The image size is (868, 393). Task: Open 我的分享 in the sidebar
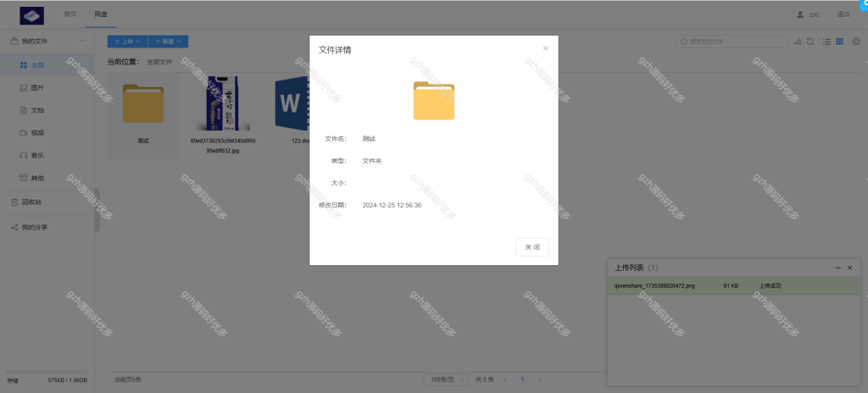click(47, 227)
